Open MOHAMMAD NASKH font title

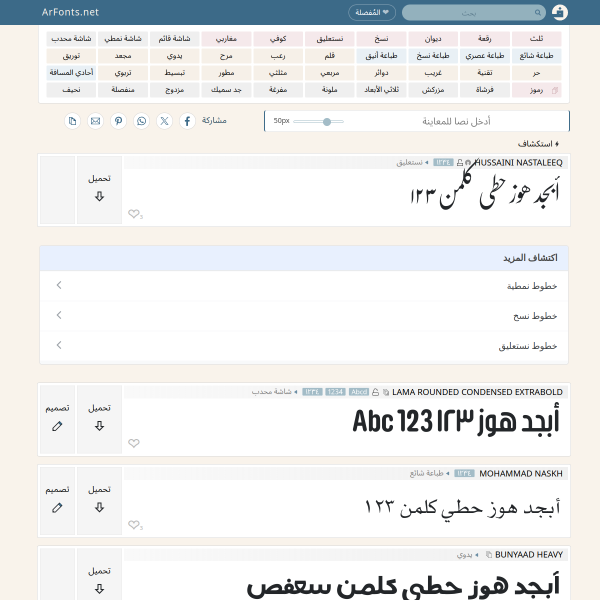click(x=521, y=474)
